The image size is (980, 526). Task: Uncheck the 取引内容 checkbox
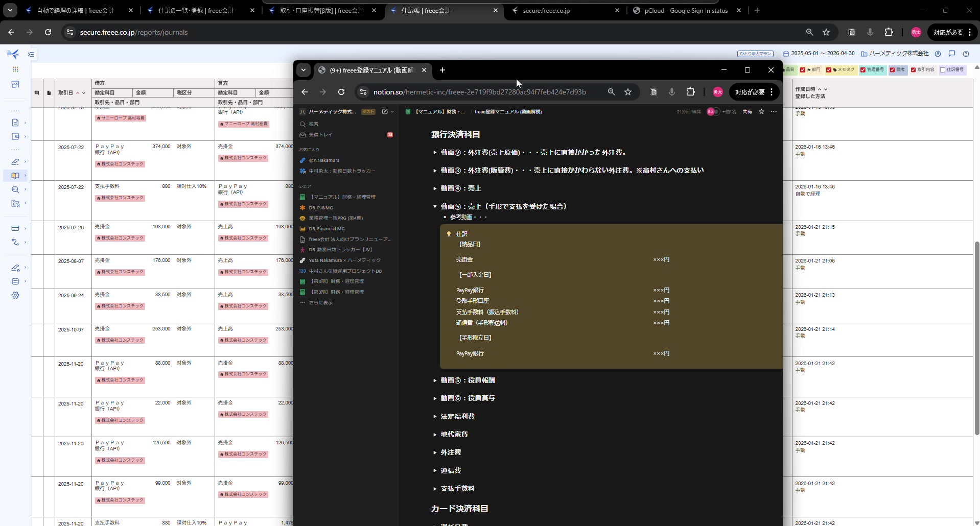(914, 70)
